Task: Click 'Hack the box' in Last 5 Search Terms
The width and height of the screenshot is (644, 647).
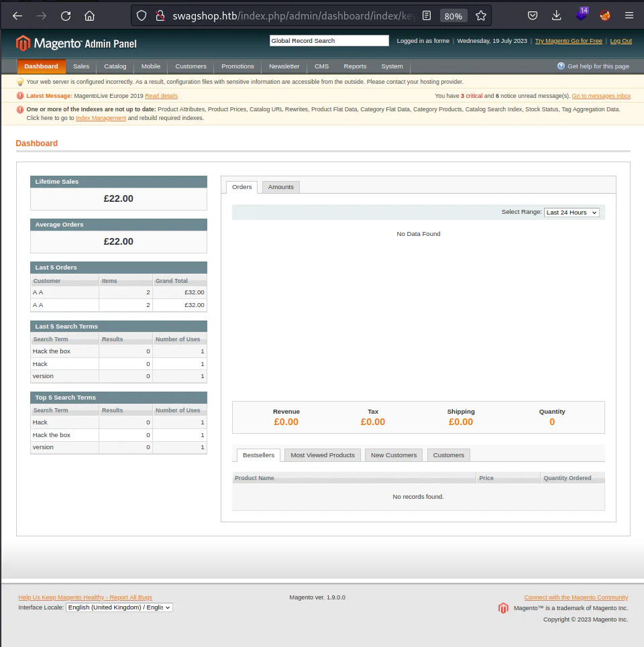Action: [x=52, y=351]
